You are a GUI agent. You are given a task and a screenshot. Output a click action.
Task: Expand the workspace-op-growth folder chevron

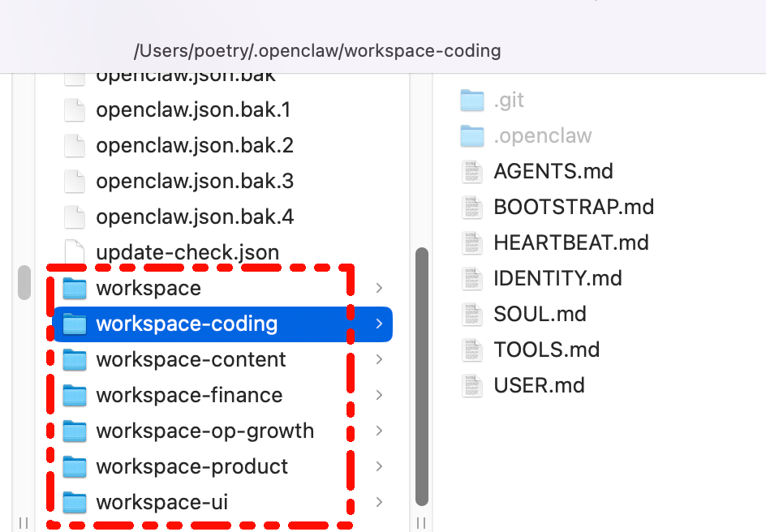click(379, 431)
